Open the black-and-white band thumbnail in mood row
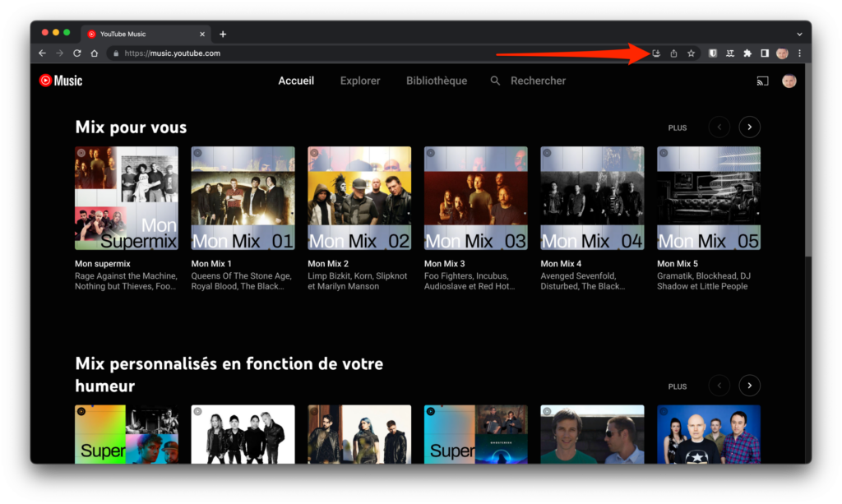The image size is (842, 504). point(243,434)
